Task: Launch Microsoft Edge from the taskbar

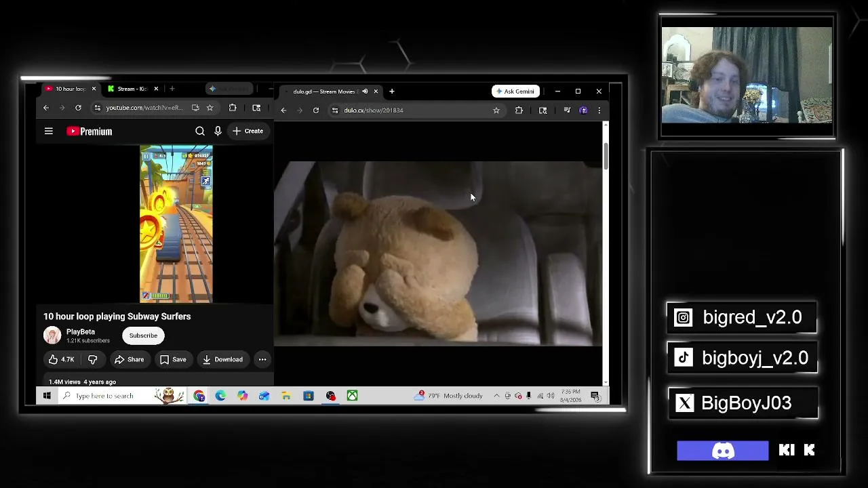Action: pyautogui.click(x=220, y=396)
